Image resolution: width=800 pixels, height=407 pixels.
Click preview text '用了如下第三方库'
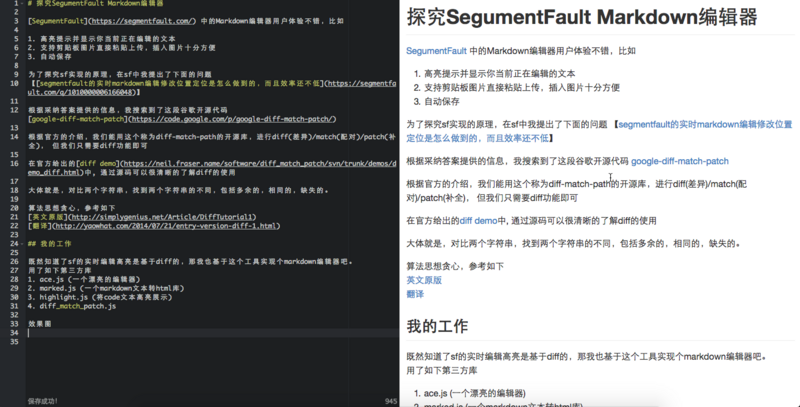point(441,371)
